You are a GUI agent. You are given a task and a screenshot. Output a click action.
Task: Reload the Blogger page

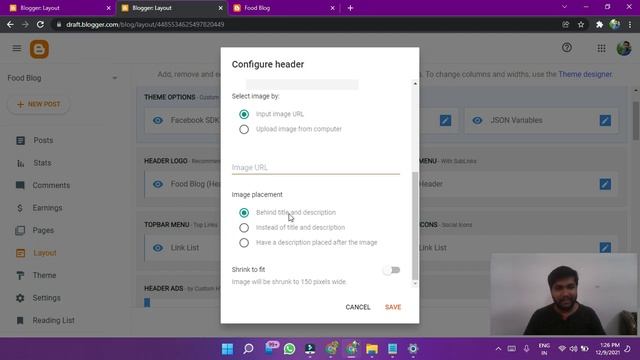[40, 24]
